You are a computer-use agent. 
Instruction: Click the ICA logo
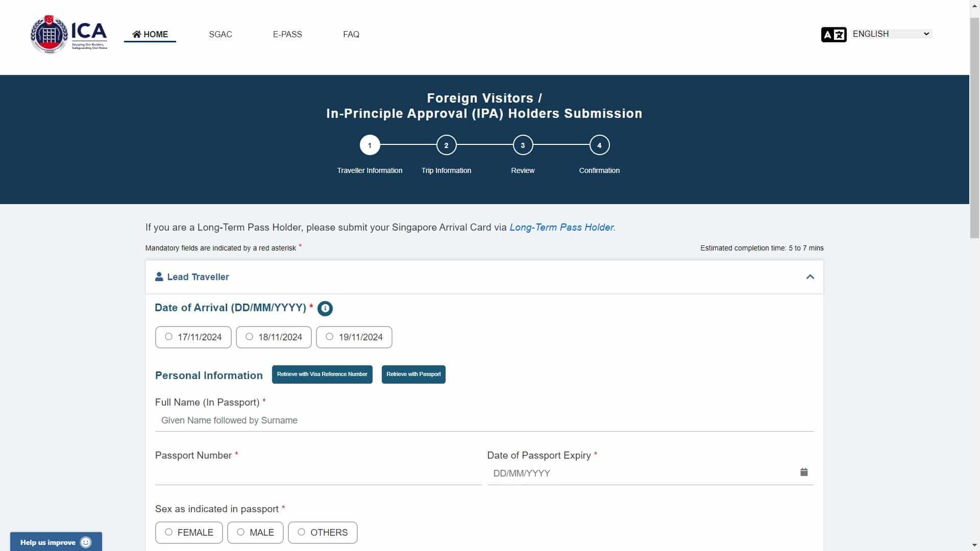[x=69, y=34]
